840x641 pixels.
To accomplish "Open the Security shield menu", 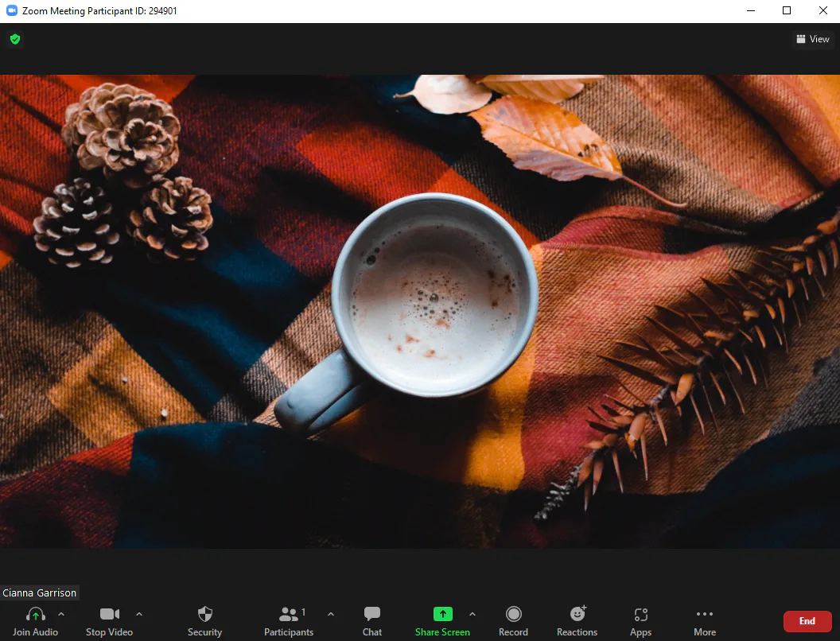I will (204, 621).
